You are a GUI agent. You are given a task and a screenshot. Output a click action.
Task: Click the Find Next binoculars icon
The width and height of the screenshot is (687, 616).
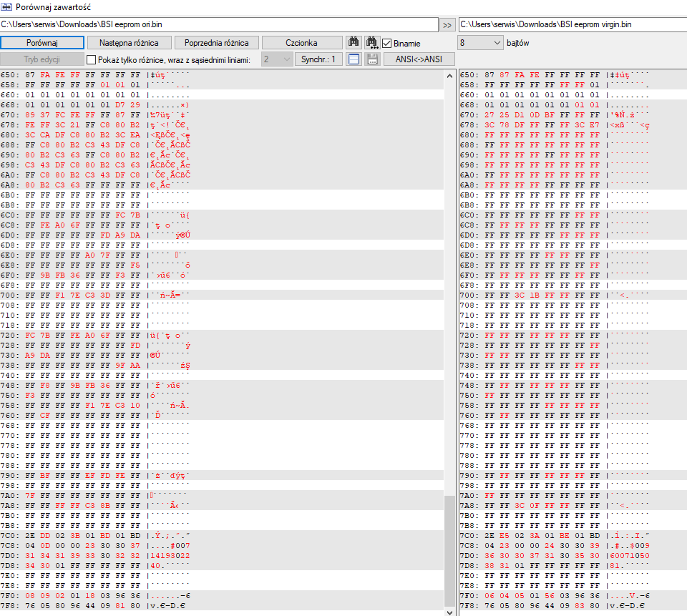(372, 42)
